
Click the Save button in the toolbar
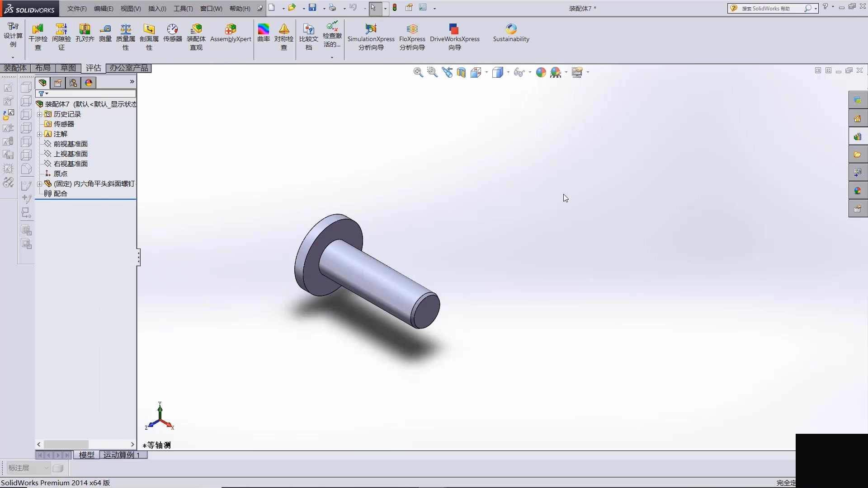click(x=313, y=8)
